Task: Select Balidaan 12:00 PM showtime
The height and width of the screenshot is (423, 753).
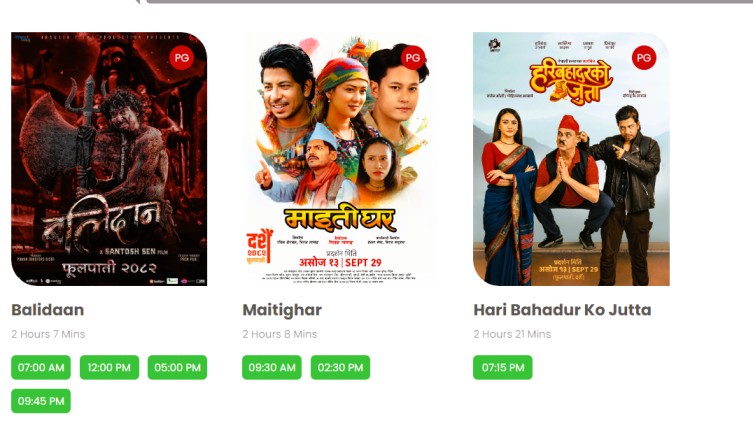Action: pyautogui.click(x=109, y=367)
